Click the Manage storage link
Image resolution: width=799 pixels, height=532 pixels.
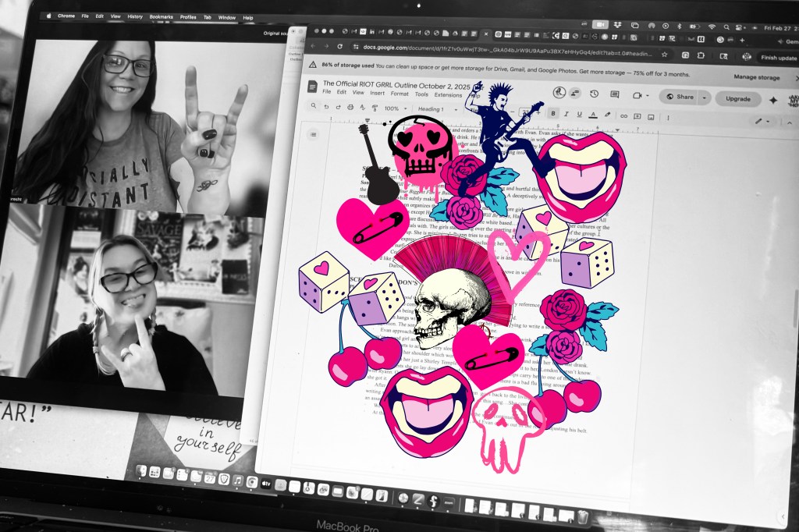(756, 77)
